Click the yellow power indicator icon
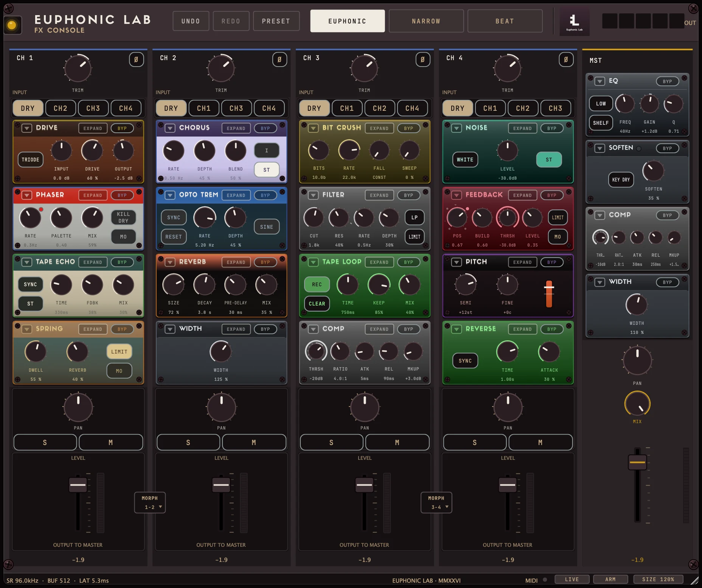Screen dimensions: 702x588 pyautogui.click(x=12, y=25)
